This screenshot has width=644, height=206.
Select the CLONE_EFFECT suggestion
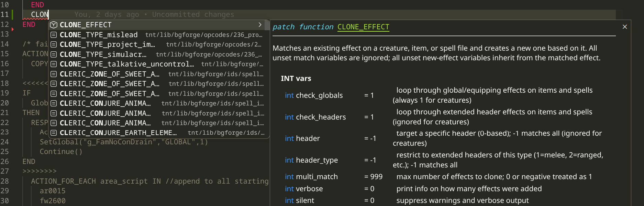[x=159, y=25]
